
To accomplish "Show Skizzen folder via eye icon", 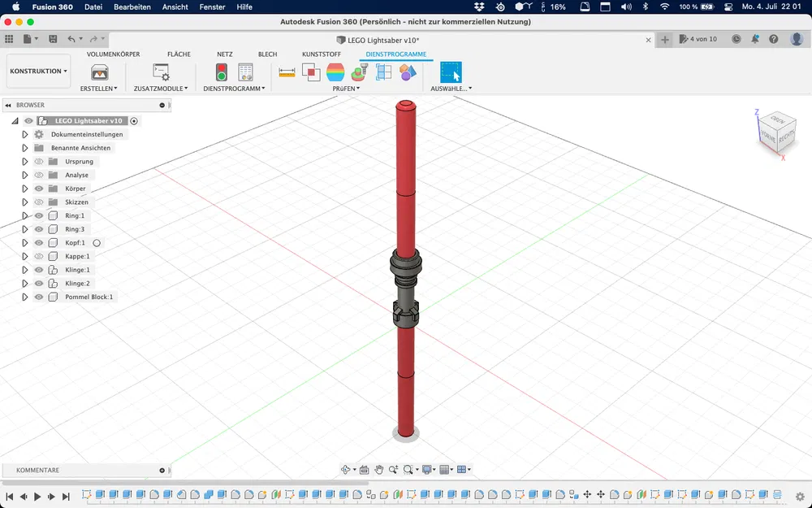I will [x=39, y=202].
